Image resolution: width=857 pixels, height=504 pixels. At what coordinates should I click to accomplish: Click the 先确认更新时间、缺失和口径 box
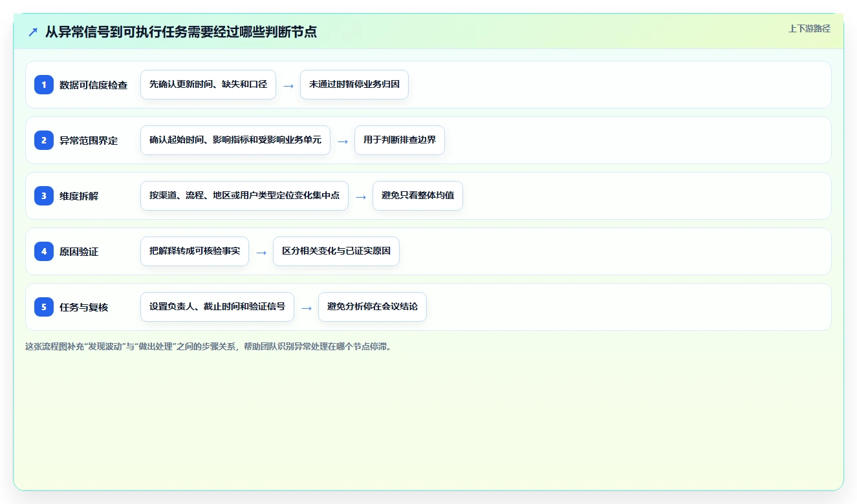[x=208, y=85]
